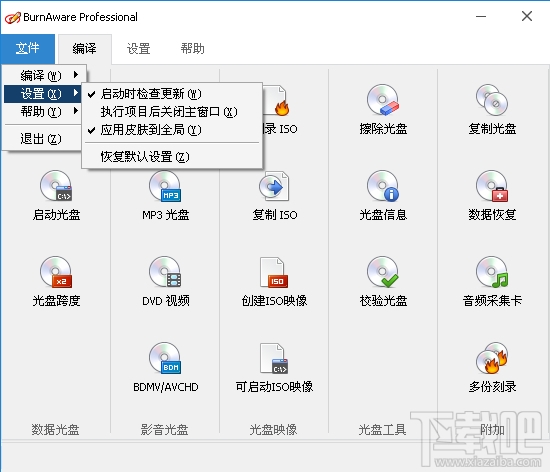Start a DVD 视频 project
The image size is (550, 472).
tap(165, 282)
